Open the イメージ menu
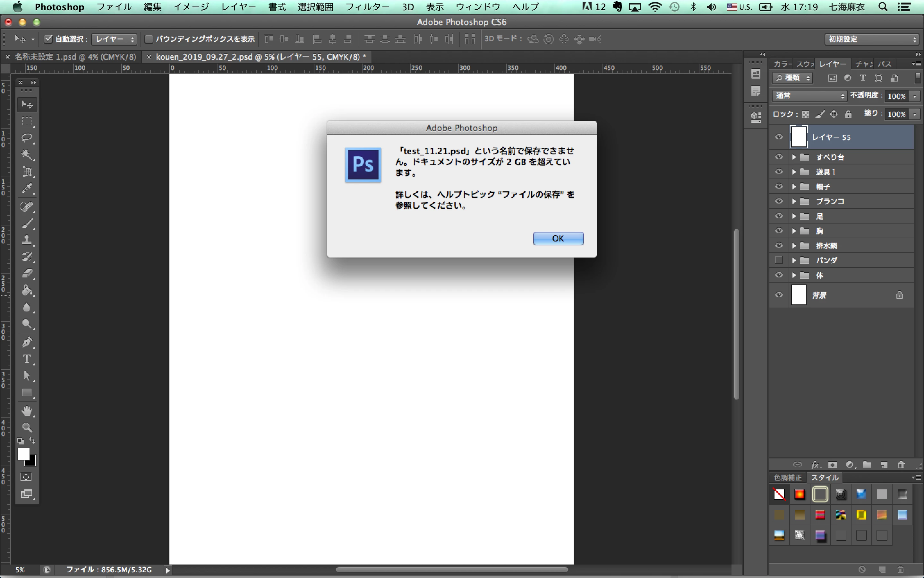The height and width of the screenshot is (578, 924). pyautogui.click(x=191, y=7)
